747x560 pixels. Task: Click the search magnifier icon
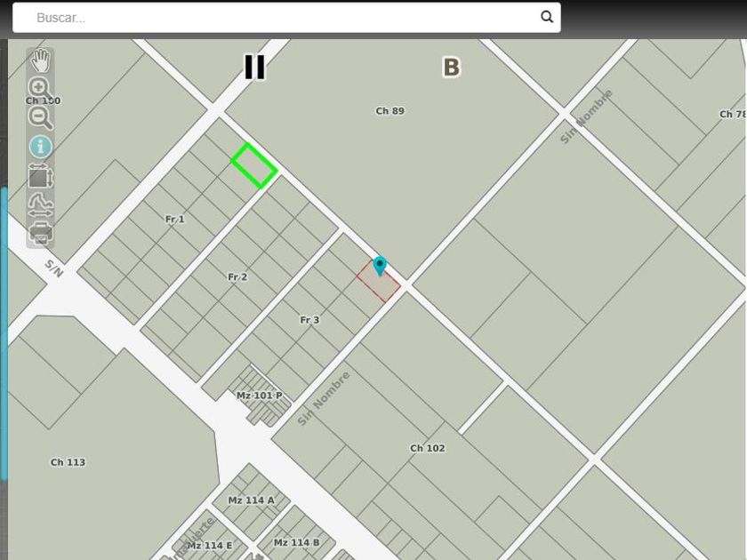(x=546, y=17)
